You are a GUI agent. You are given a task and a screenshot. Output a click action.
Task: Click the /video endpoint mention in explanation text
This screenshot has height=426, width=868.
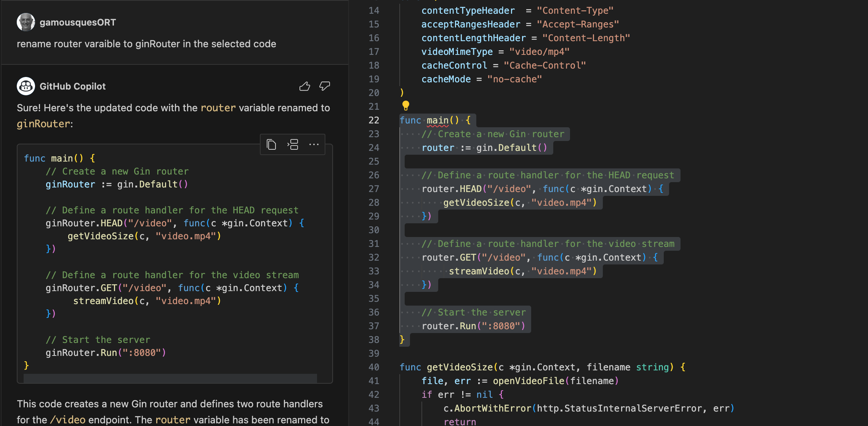click(67, 420)
